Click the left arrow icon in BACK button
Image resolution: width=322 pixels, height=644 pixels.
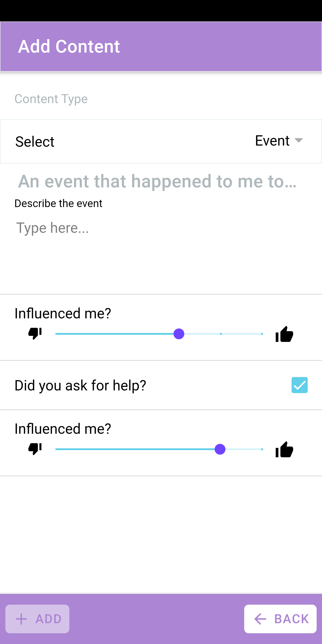coord(260,619)
